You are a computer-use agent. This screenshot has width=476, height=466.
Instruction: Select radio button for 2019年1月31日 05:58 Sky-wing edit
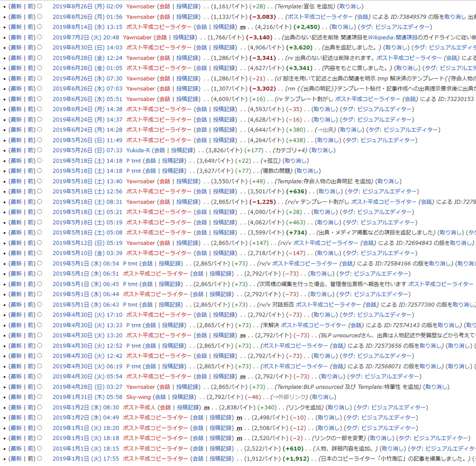[x=40, y=397]
